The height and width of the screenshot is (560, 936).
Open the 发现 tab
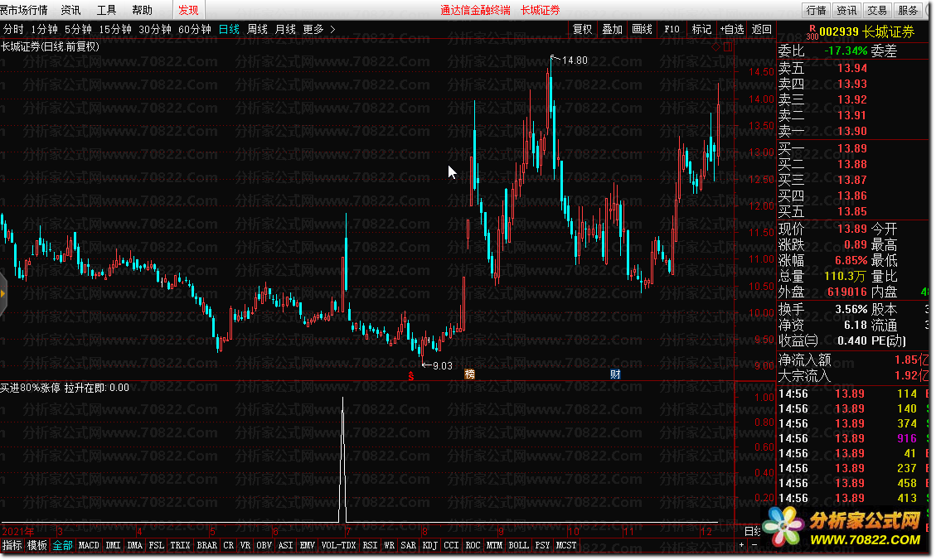[189, 10]
